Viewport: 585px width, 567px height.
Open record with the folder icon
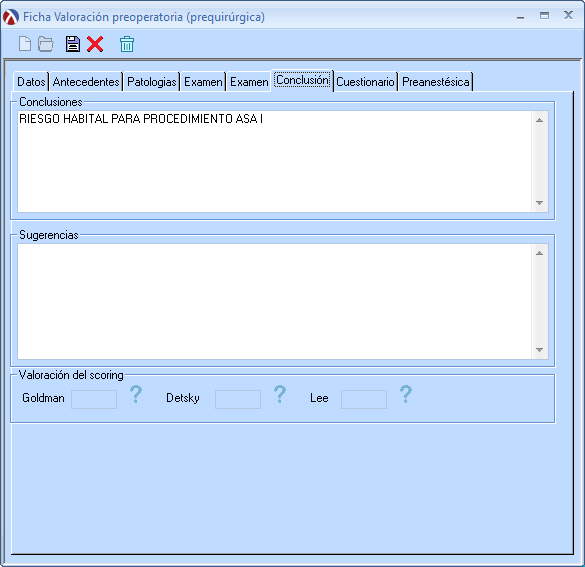pos(46,44)
